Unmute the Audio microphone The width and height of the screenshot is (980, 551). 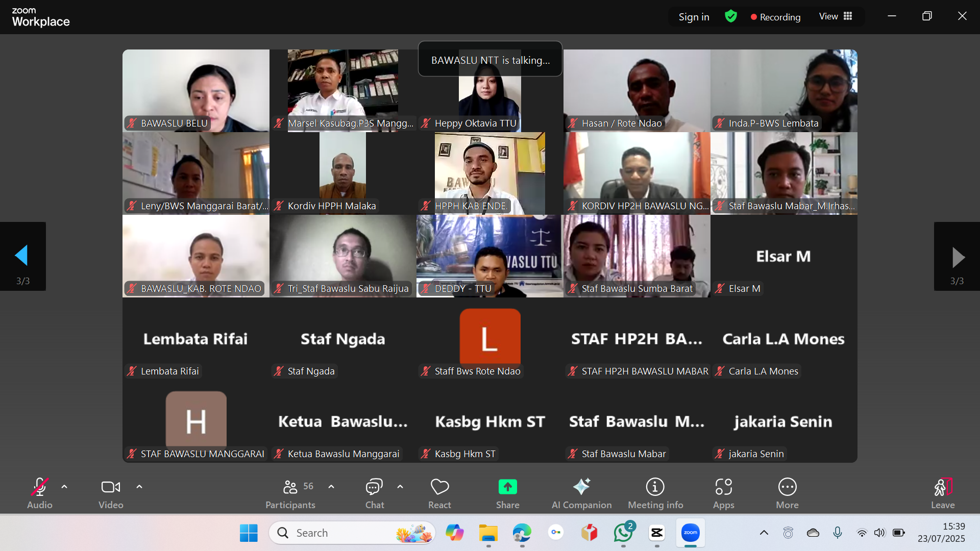40,487
